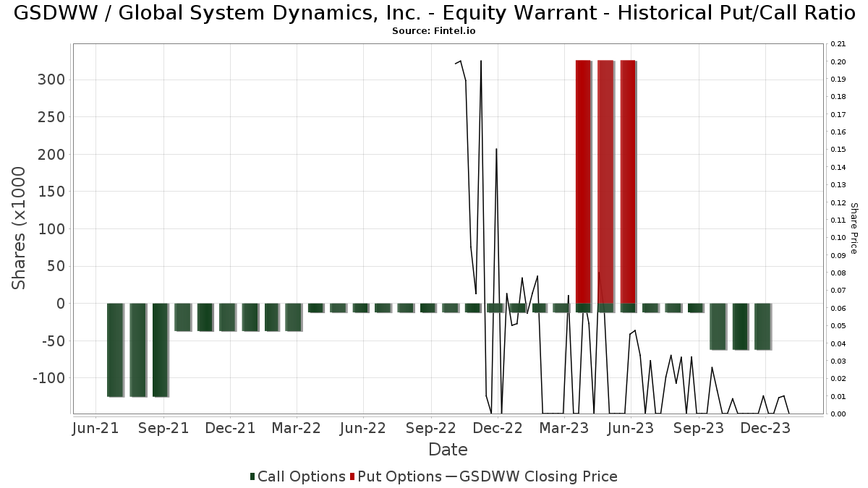The image size is (868, 488).
Task: Click the last green call bar near Dec-23
Action: 762,327
